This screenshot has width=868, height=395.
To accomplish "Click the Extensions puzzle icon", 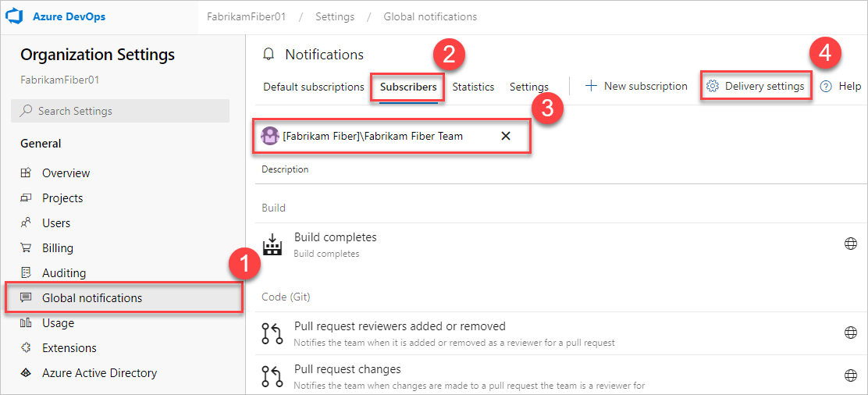I will point(26,348).
